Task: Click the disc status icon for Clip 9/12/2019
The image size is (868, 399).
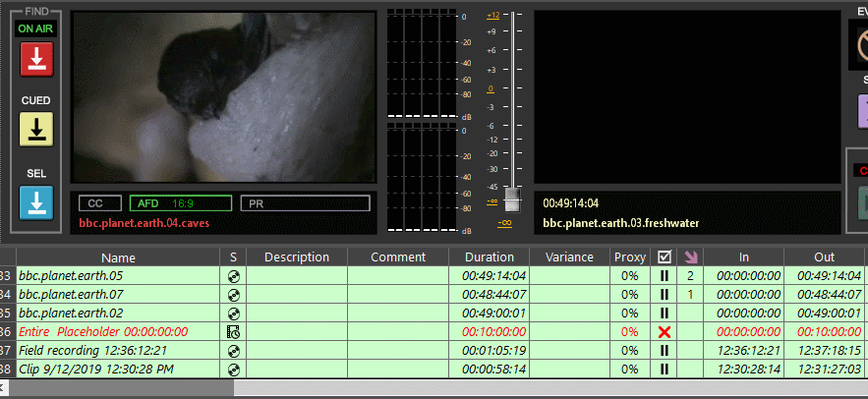Action: tap(233, 370)
